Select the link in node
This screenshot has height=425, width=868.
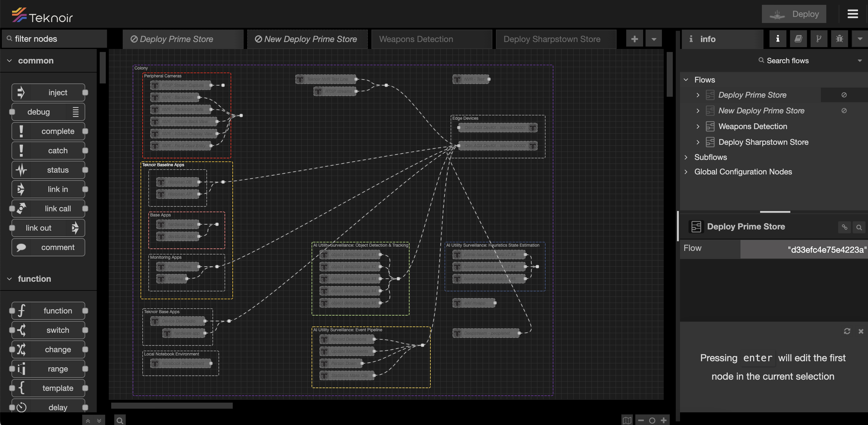48,189
